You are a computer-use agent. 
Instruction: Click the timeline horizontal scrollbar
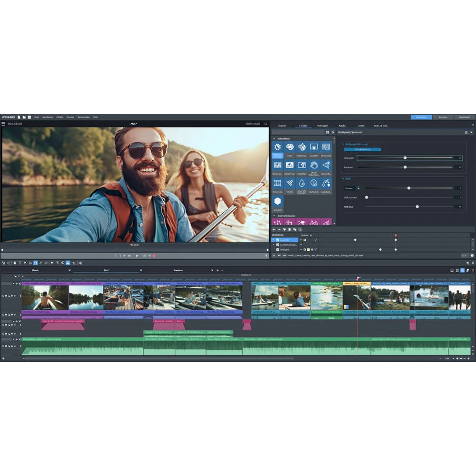pyautogui.click(x=159, y=358)
